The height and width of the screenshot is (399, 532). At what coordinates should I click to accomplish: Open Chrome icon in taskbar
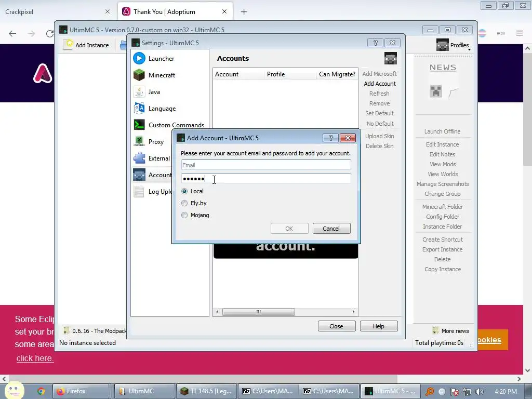pos(41,391)
